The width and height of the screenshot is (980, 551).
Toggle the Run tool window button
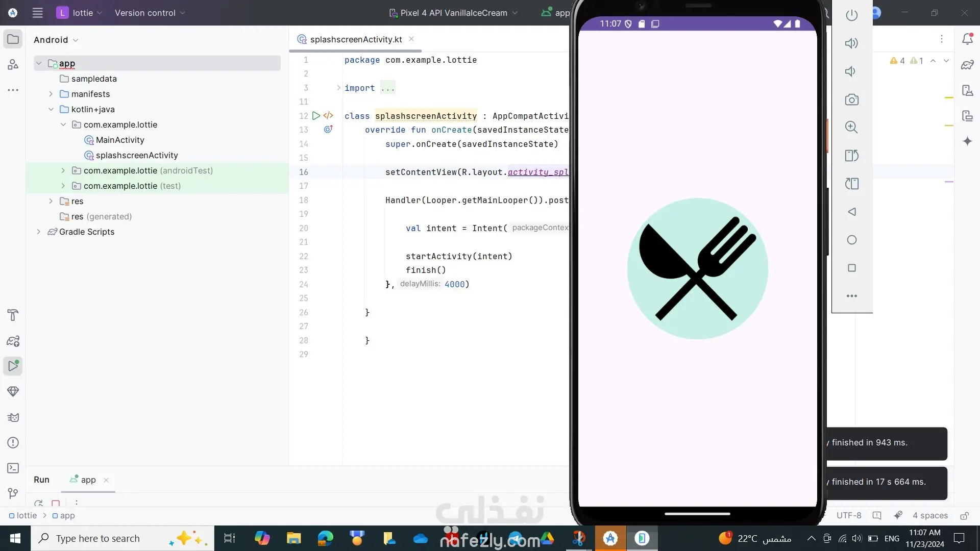(x=13, y=366)
